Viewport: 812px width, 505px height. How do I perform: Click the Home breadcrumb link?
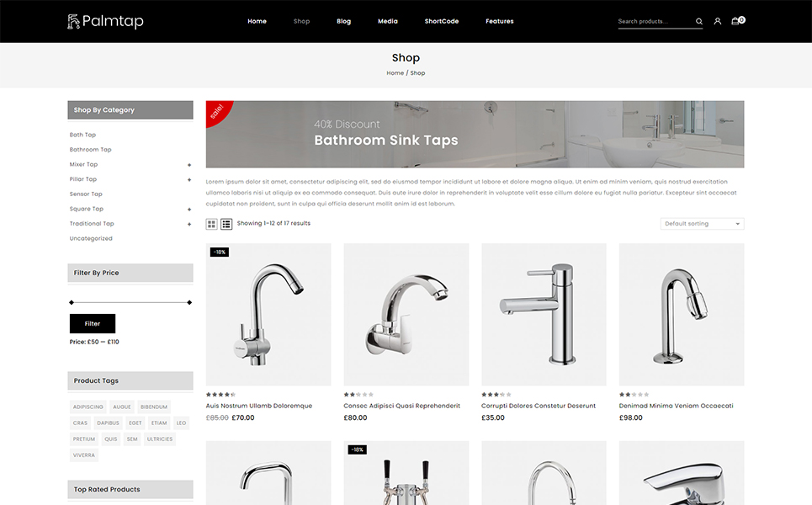pyautogui.click(x=395, y=73)
